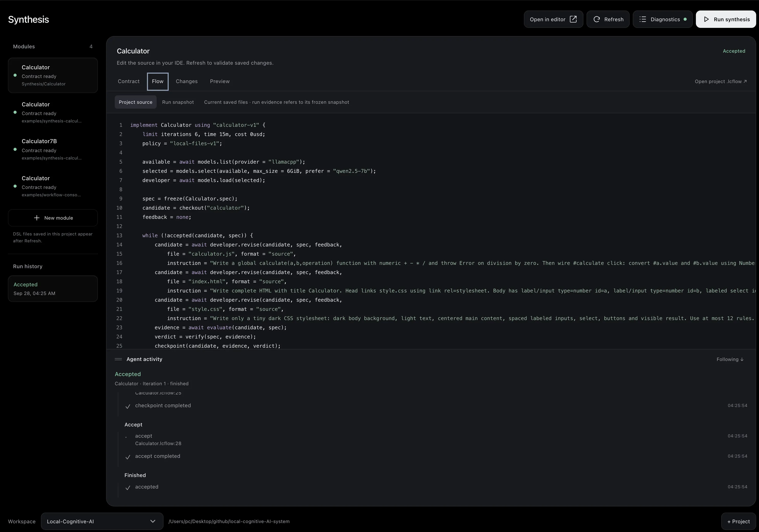Open the Open project .lcflow link
Image resolution: width=759 pixels, height=532 pixels.
coord(721,81)
